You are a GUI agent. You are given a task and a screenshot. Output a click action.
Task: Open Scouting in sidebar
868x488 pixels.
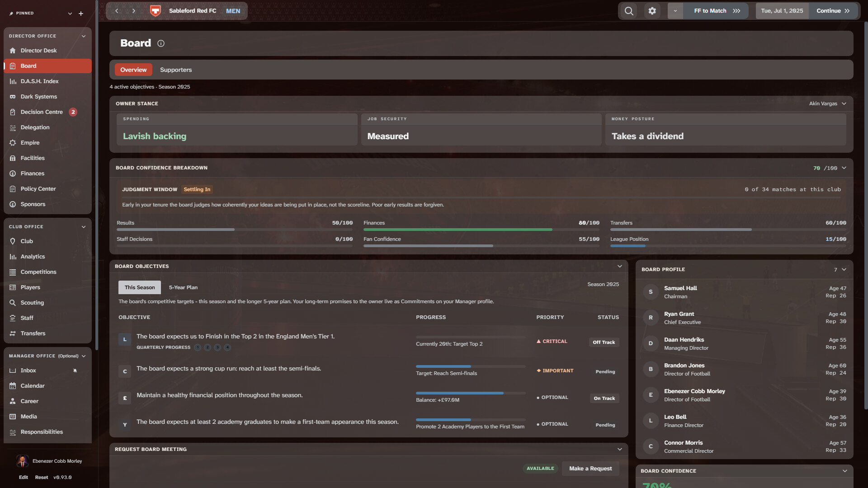pyautogui.click(x=47, y=303)
